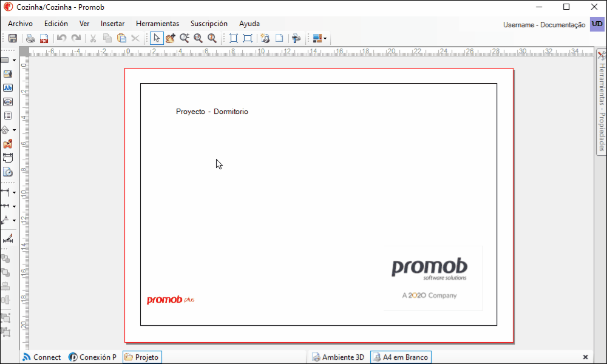The width and height of the screenshot is (607, 364).
Task: Select the dimension frame tool in the sidebar
Action: 8,158
